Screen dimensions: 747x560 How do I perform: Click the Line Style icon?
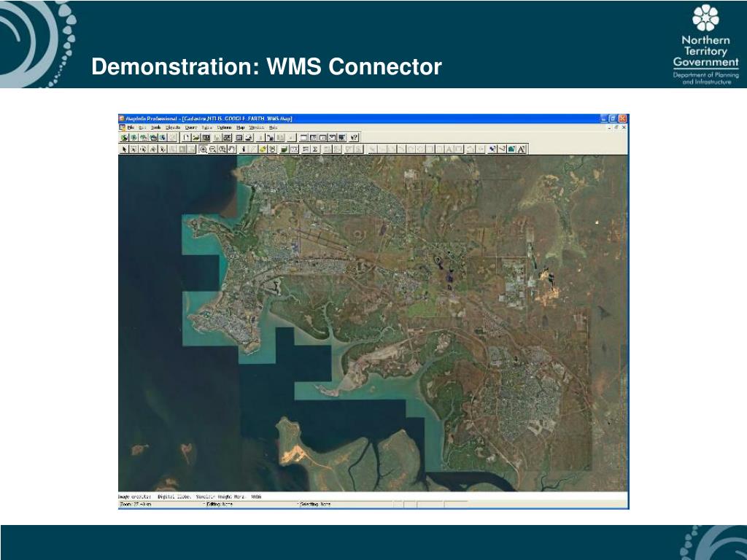tap(502, 149)
